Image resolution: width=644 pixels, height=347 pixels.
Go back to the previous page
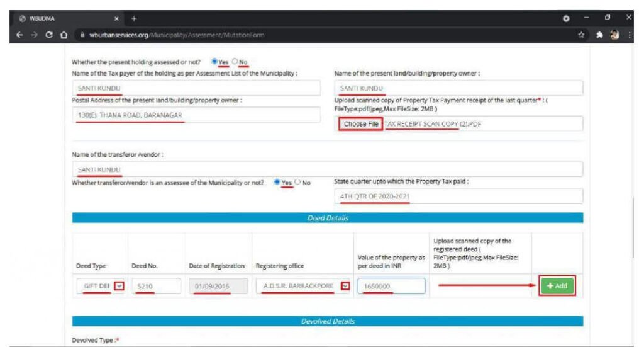[19, 35]
